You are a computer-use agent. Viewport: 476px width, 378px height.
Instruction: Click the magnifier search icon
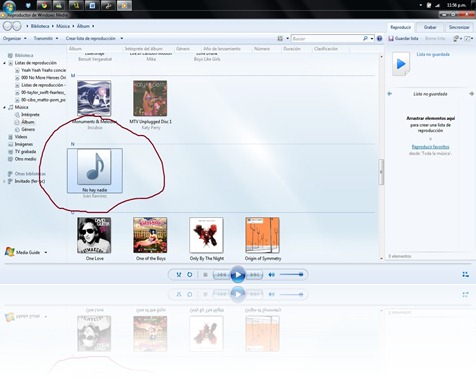point(365,38)
